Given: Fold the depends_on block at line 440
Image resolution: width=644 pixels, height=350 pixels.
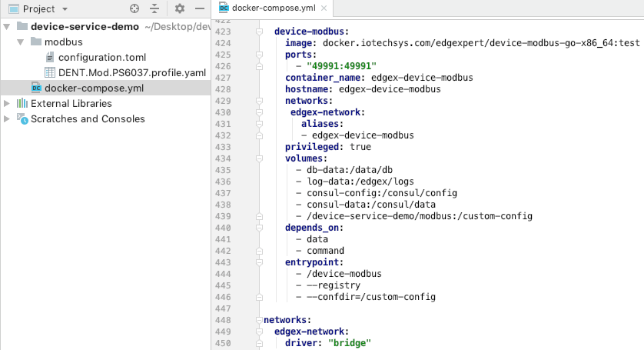Looking at the screenshot, I should (x=257, y=228).
